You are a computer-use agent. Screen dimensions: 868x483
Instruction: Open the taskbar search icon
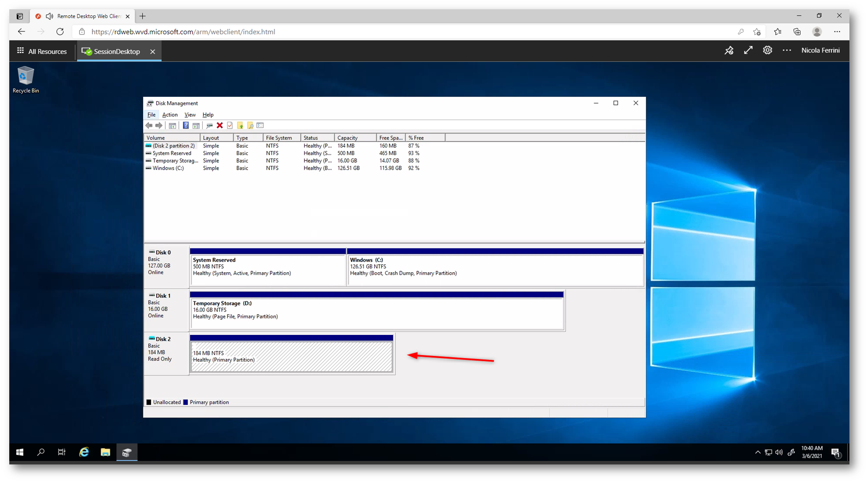pyautogui.click(x=41, y=452)
